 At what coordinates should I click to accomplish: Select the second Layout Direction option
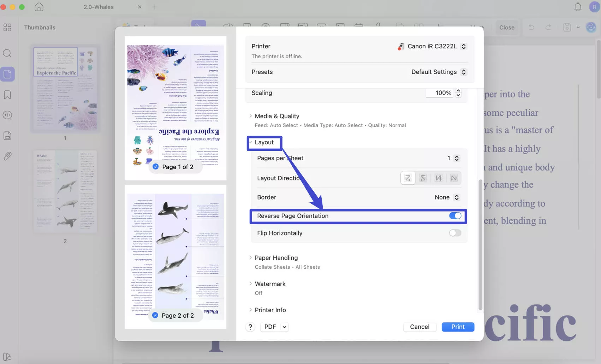click(x=423, y=178)
